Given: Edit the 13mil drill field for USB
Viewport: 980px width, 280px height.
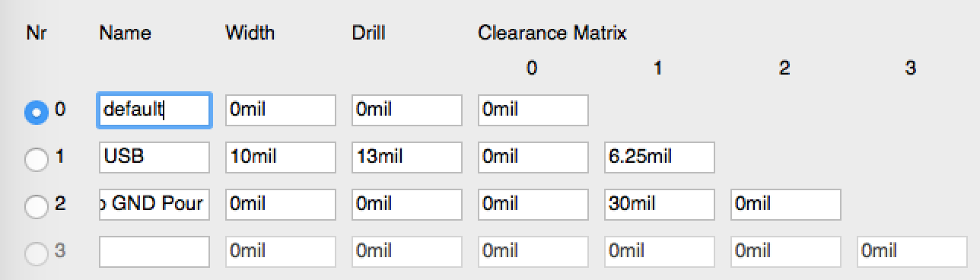Looking at the screenshot, I should click(407, 157).
